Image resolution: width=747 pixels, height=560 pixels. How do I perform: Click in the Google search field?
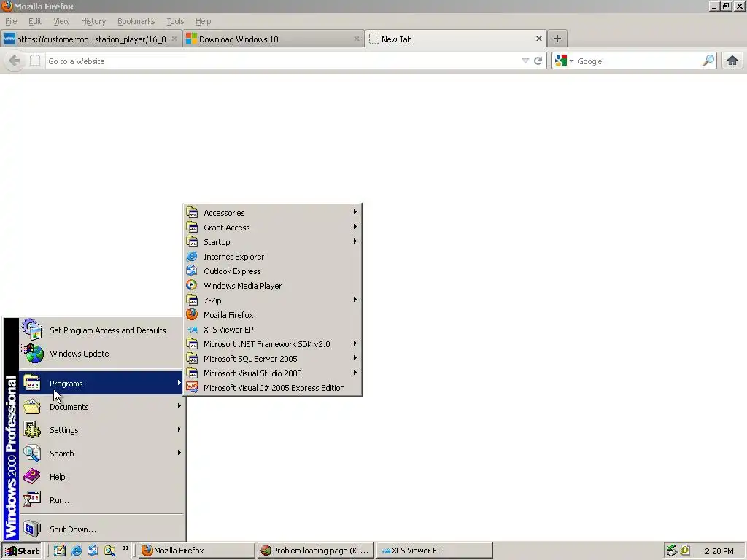coord(638,61)
